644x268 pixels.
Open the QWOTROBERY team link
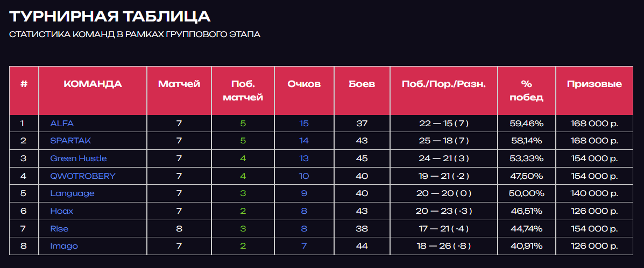(83, 176)
